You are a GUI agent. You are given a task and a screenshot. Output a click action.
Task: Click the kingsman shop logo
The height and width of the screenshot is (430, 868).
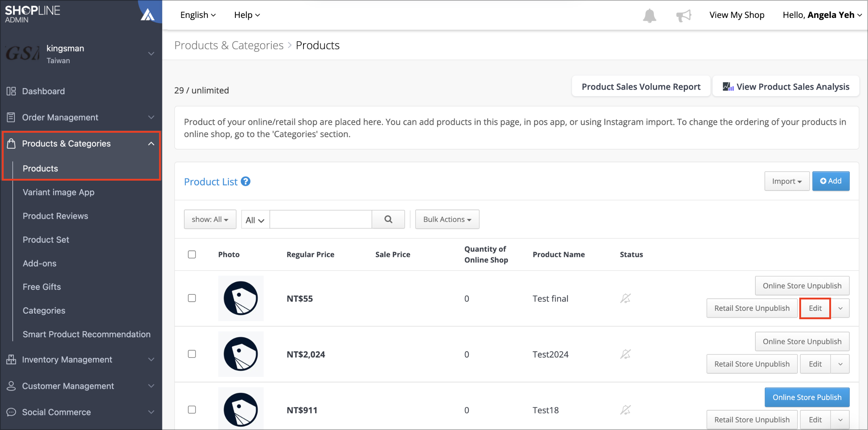point(23,54)
